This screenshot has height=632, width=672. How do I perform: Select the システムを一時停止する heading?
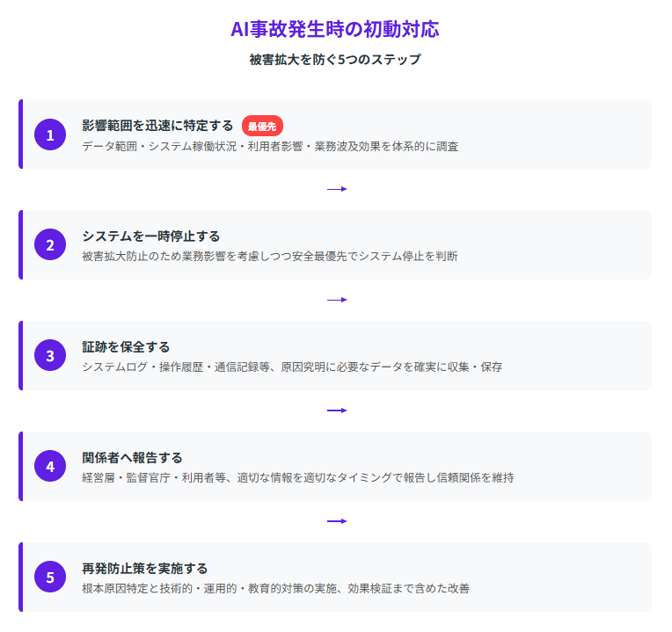click(x=150, y=236)
